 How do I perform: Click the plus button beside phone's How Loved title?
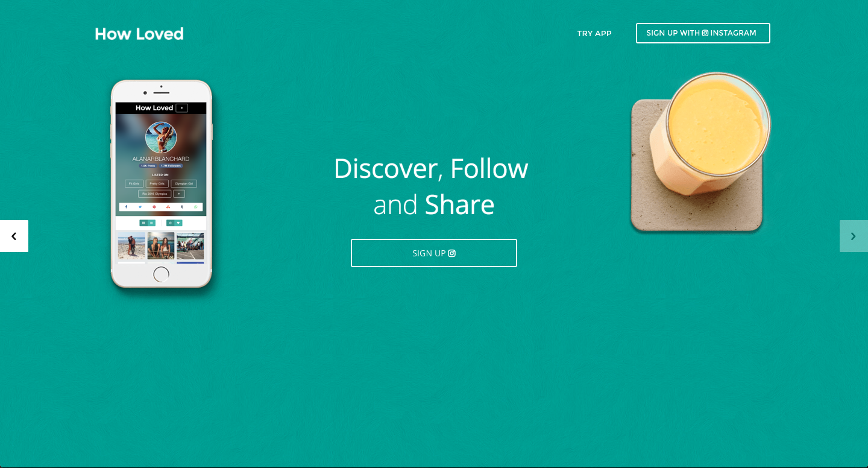coord(181,108)
